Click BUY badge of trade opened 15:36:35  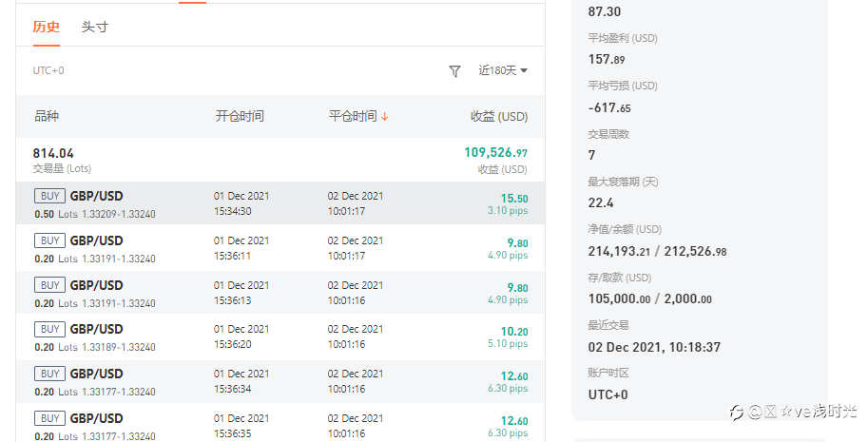49,418
